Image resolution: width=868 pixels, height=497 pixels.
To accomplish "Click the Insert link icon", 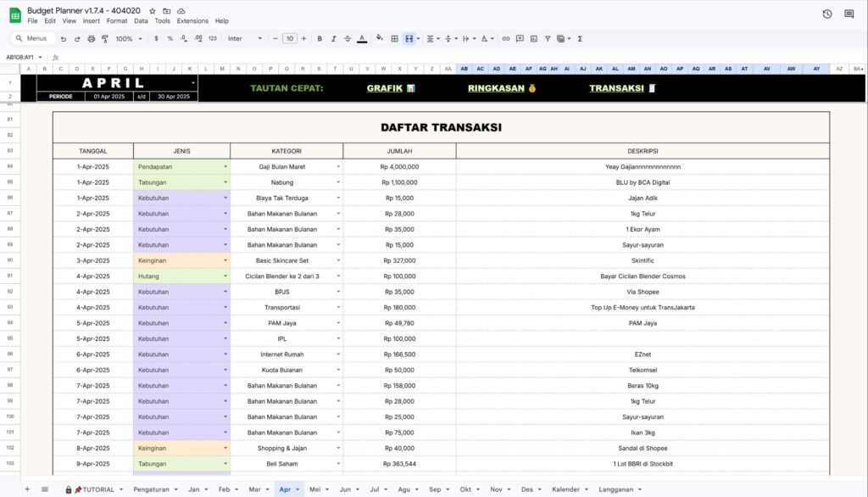I will coord(506,39).
